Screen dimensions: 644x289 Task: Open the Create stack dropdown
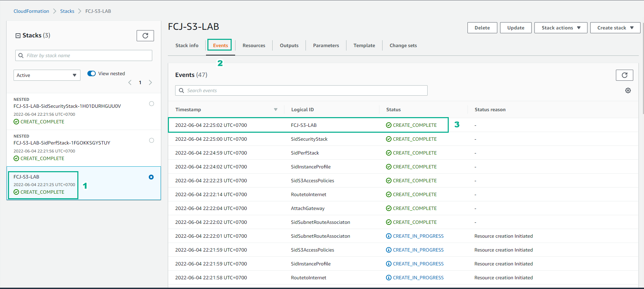pos(615,28)
